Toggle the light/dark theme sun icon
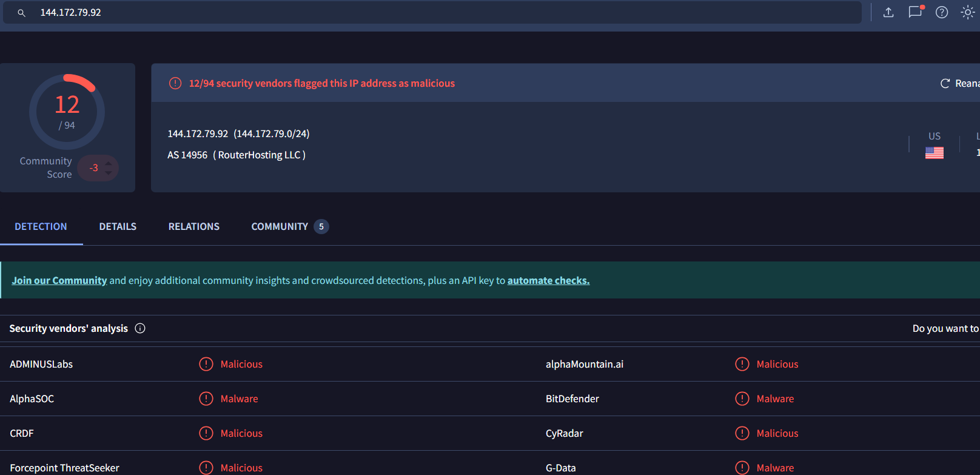 coord(968,12)
